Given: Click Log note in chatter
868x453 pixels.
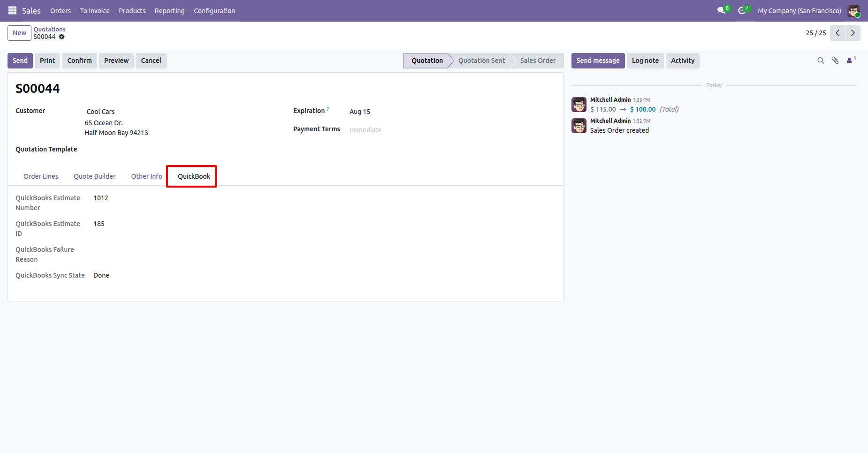Looking at the screenshot, I should [x=645, y=60].
